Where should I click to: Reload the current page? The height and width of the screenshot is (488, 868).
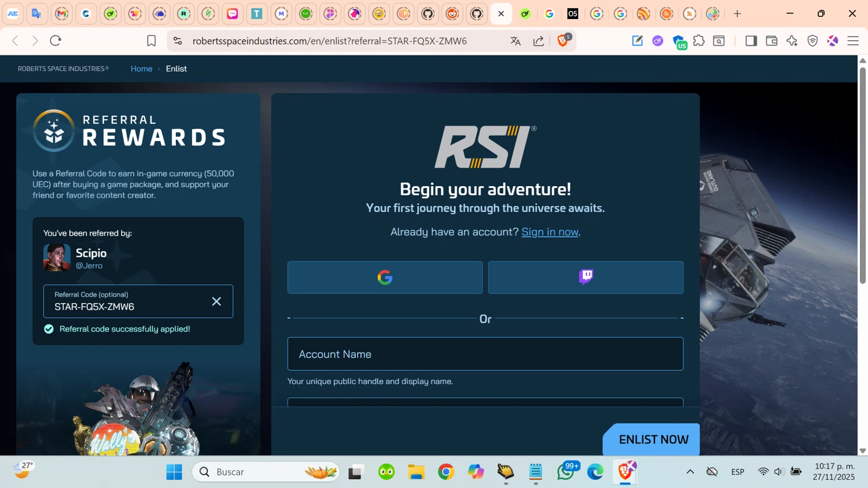tap(56, 41)
